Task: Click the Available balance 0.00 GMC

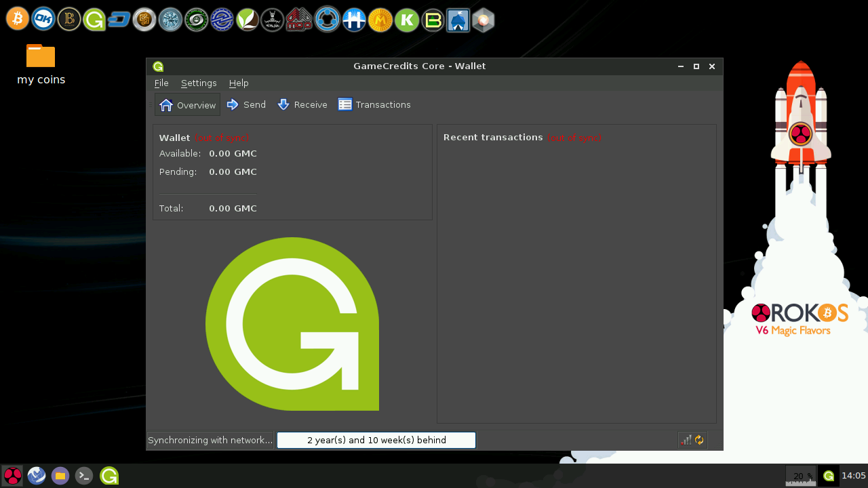Action: [233, 153]
